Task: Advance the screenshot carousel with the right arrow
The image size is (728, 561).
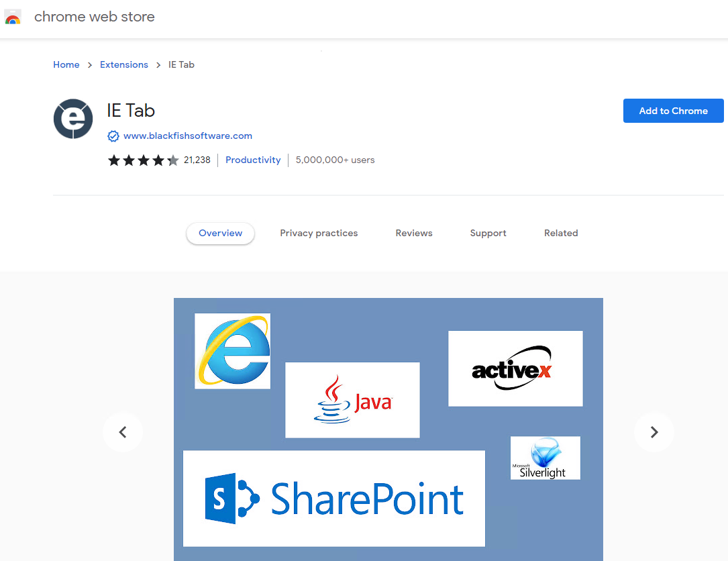Action: coord(654,432)
